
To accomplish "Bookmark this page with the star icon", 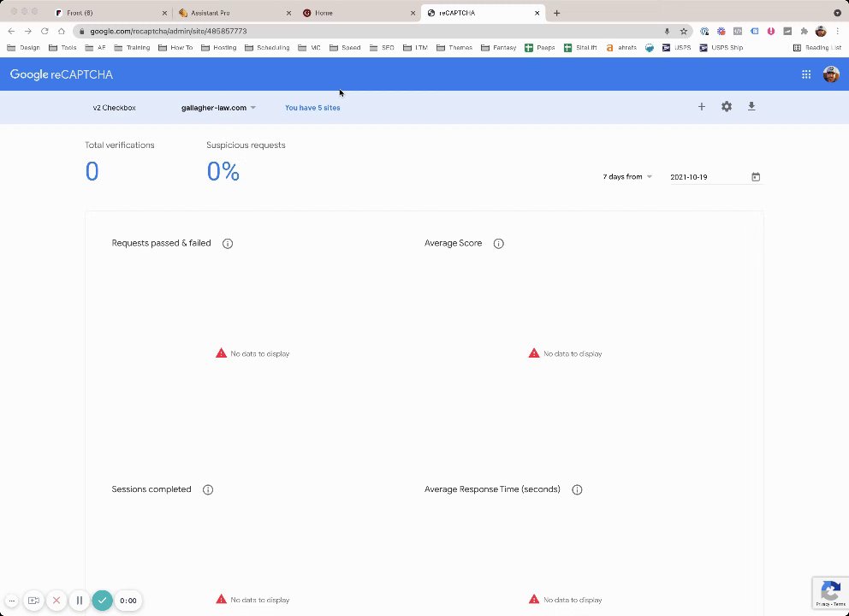I will pyautogui.click(x=683, y=32).
